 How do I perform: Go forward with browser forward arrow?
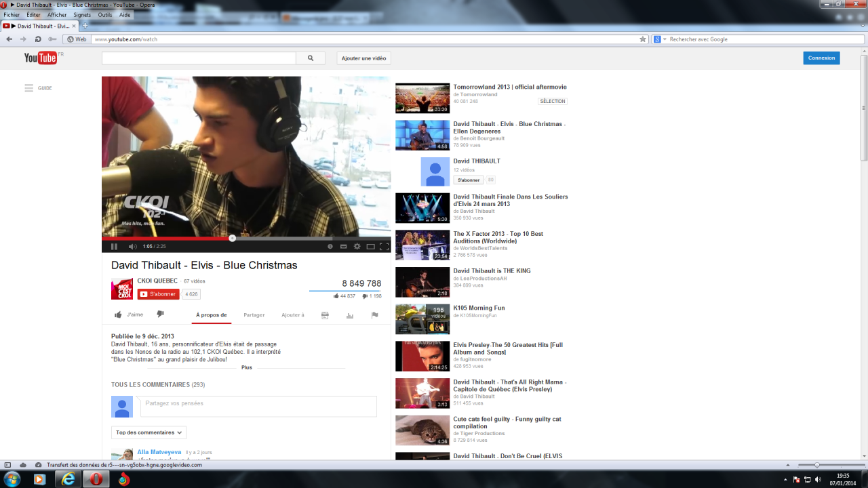coord(24,39)
